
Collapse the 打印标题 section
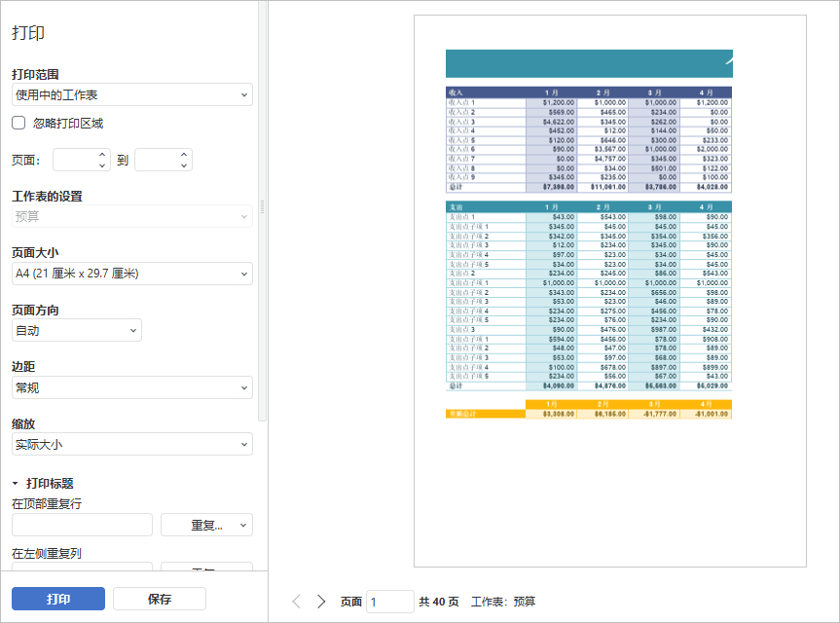[16, 484]
